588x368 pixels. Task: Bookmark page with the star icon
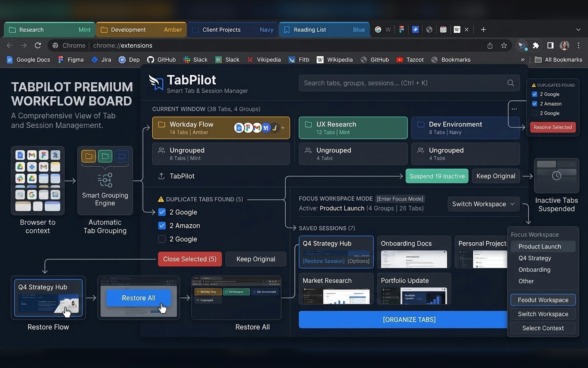(504, 45)
